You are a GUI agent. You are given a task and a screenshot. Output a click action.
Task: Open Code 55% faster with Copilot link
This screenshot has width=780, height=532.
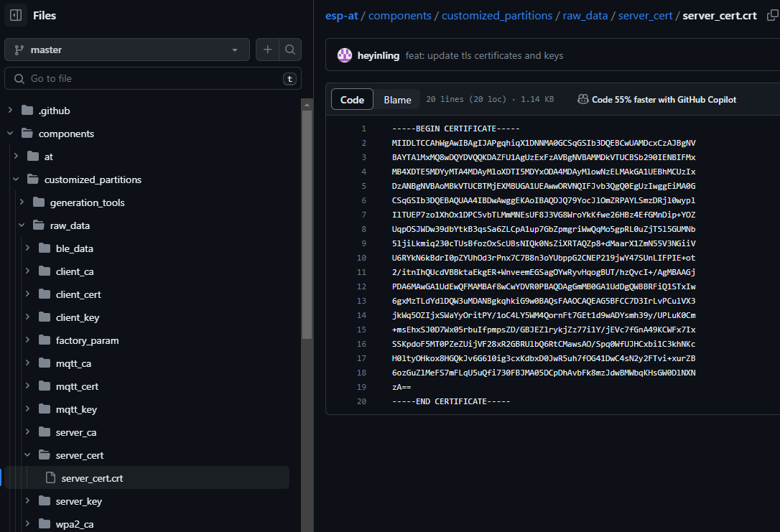(x=664, y=100)
